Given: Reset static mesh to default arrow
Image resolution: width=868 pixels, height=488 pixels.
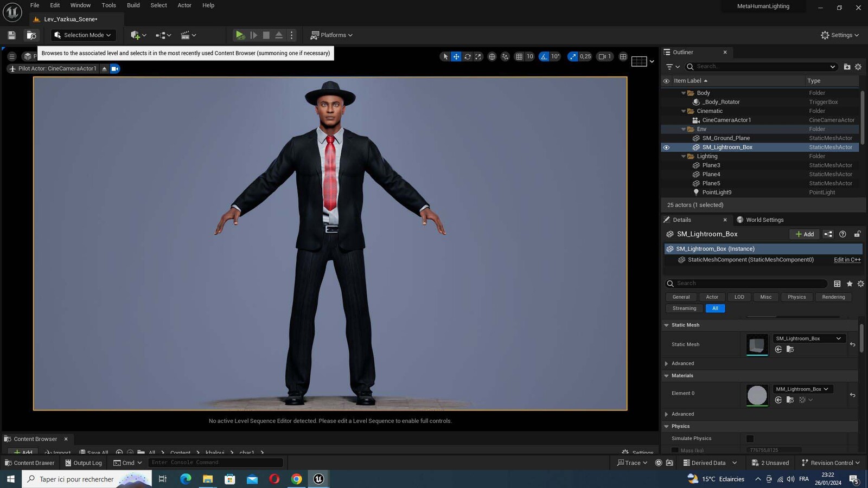Looking at the screenshot, I should tap(852, 344).
